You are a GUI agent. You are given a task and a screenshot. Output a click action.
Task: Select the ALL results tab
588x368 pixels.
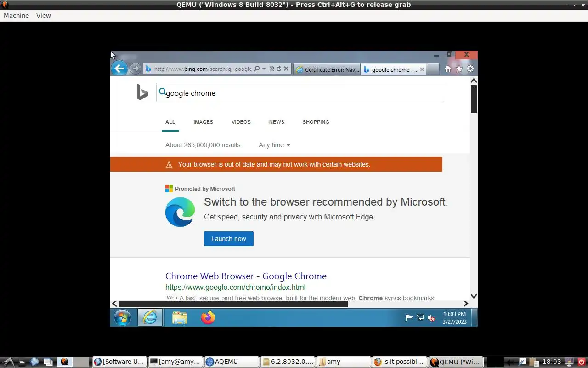[170, 122]
